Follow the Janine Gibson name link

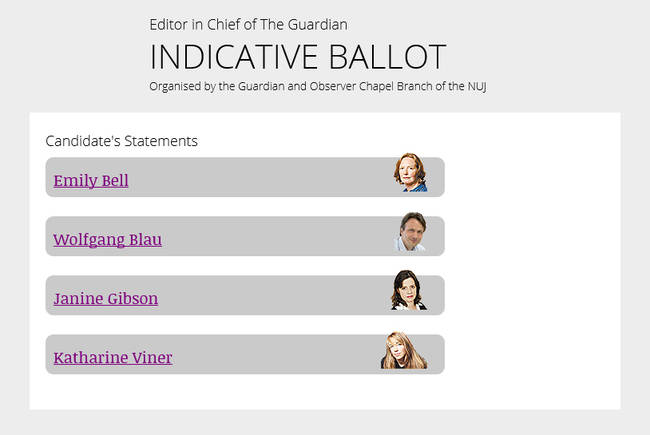pyautogui.click(x=105, y=299)
